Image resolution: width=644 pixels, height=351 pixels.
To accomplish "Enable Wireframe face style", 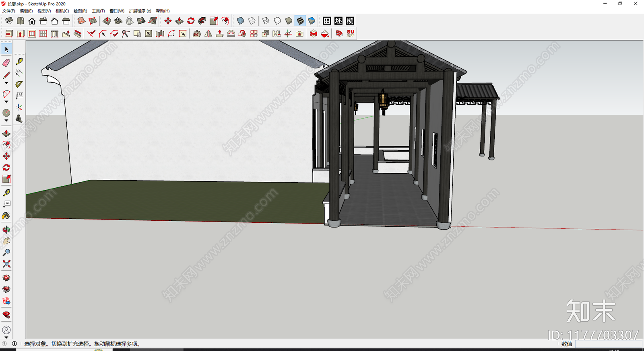I will pyautogui.click(x=266, y=21).
